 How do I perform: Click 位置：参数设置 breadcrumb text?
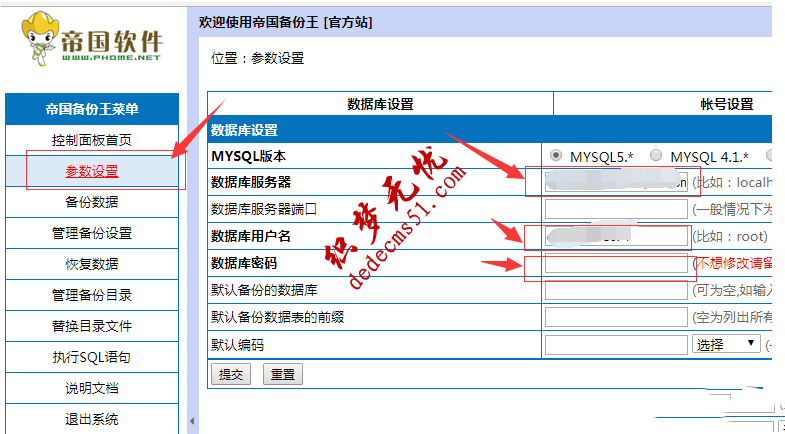click(257, 58)
